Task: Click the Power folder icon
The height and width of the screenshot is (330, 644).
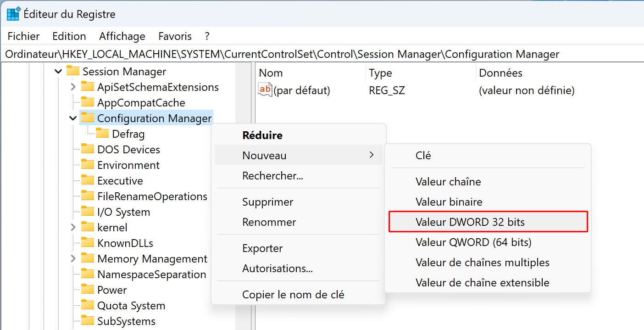Action: point(88,290)
